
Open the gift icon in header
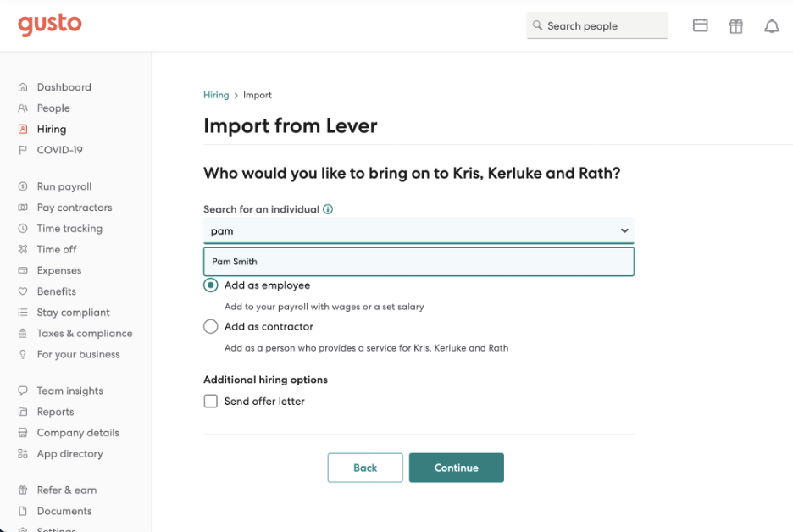736,25
